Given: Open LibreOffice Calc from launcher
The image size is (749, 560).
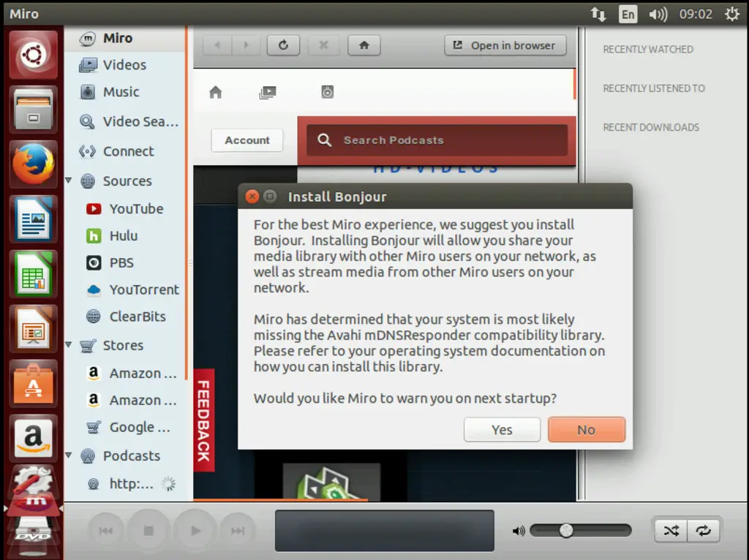Looking at the screenshot, I should (33, 274).
